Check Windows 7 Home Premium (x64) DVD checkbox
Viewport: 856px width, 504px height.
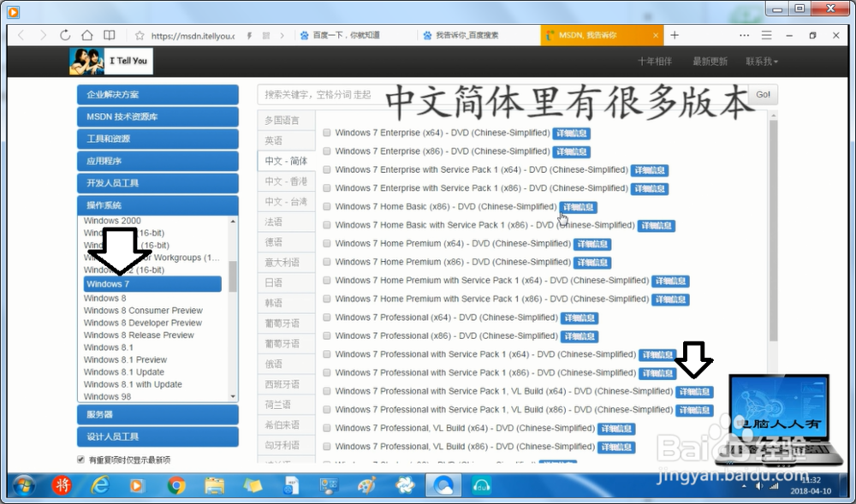[x=326, y=243]
